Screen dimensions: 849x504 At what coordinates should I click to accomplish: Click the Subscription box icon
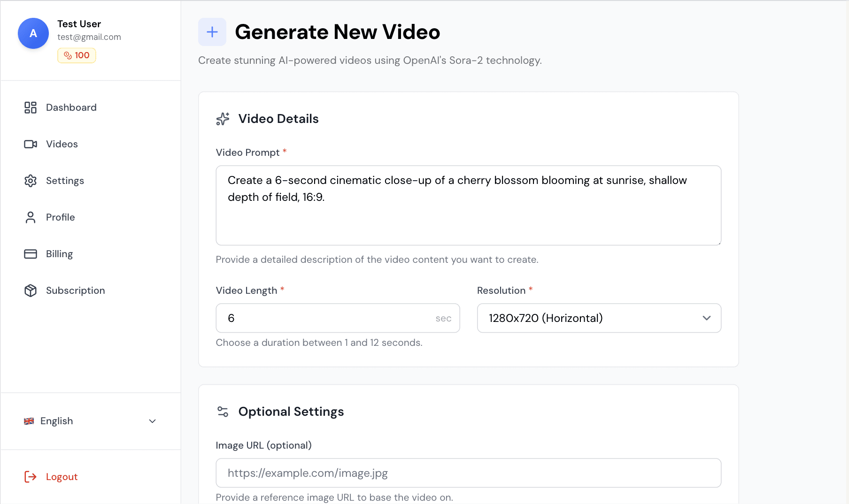(x=31, y=290)
